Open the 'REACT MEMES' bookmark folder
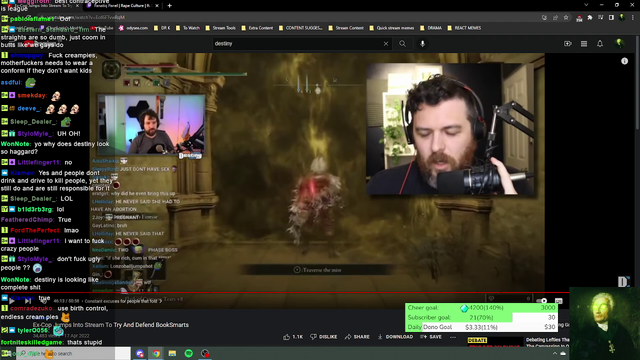The image size is (640, 360). coord(464,28)
